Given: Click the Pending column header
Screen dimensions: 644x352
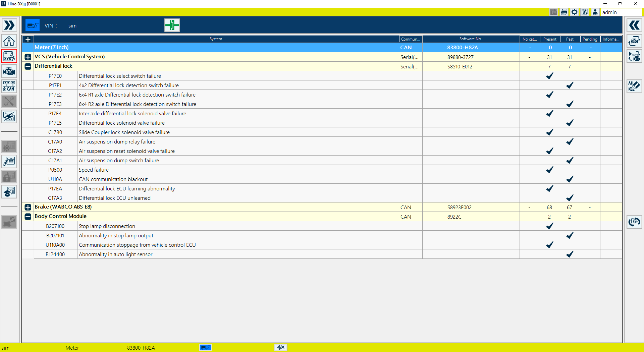Looking at the screenshot, I should point(590,39).
